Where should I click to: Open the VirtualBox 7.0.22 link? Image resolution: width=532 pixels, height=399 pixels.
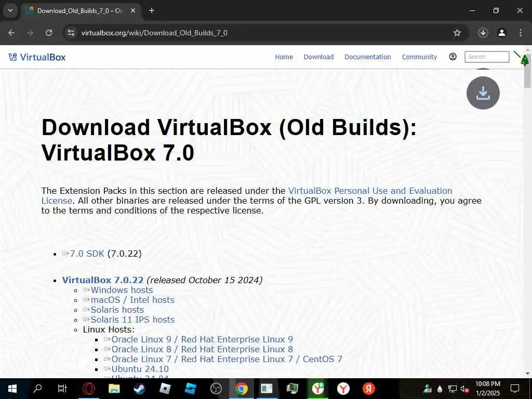pos(103,280)
